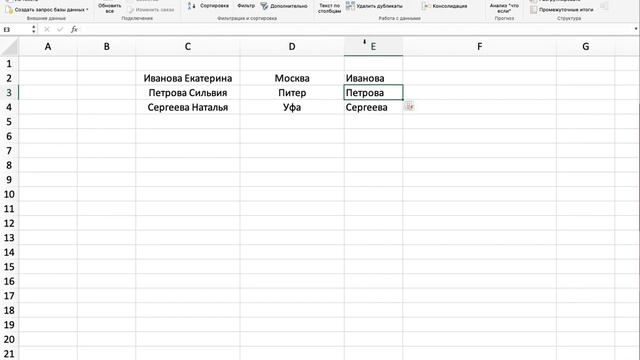
Task: Select column A header
Action: (x=48, y=47)
